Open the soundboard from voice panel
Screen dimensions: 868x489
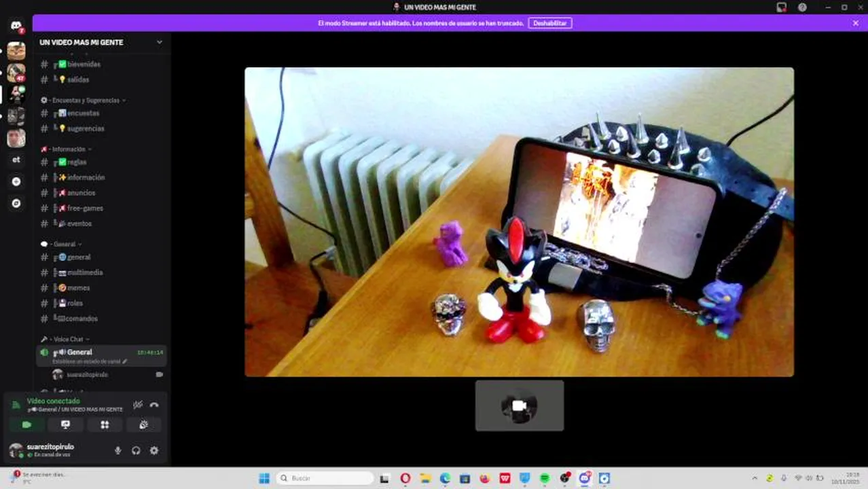(143, 424)
